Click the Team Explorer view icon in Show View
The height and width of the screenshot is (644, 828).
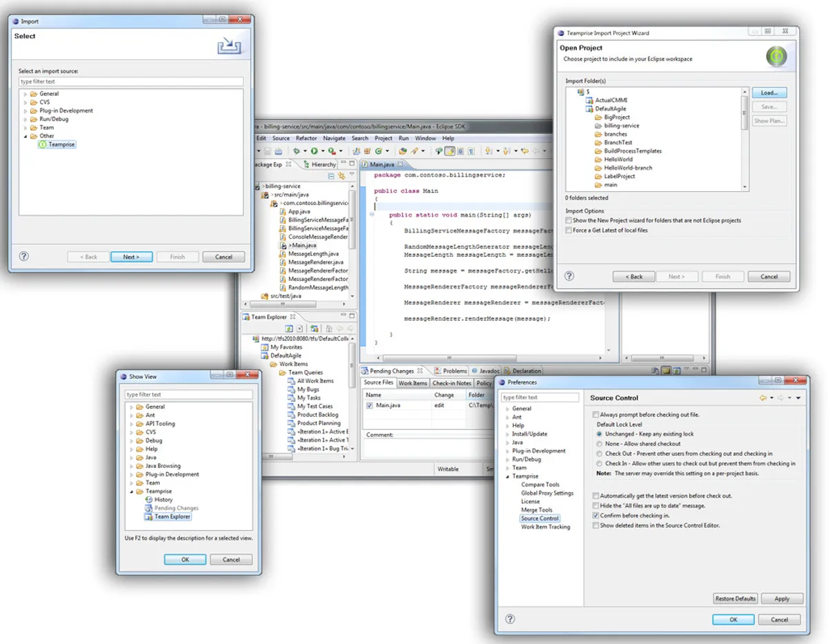pos(148,516)
